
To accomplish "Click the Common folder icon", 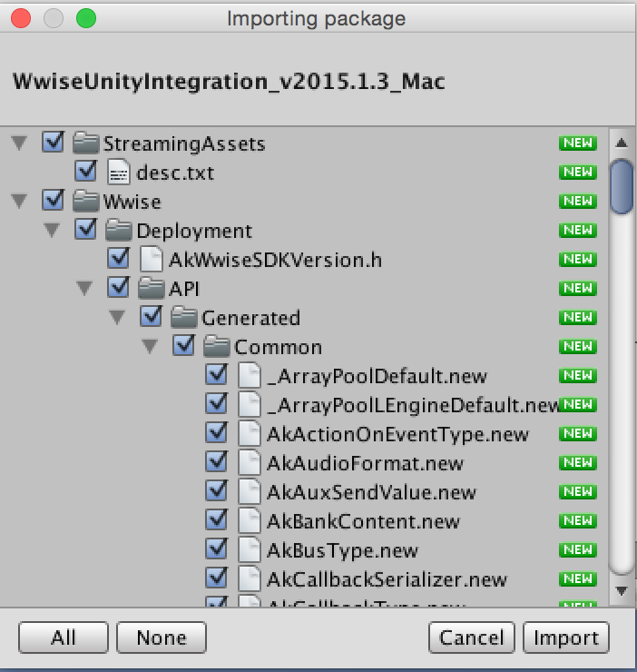I will tap(216, 346).
